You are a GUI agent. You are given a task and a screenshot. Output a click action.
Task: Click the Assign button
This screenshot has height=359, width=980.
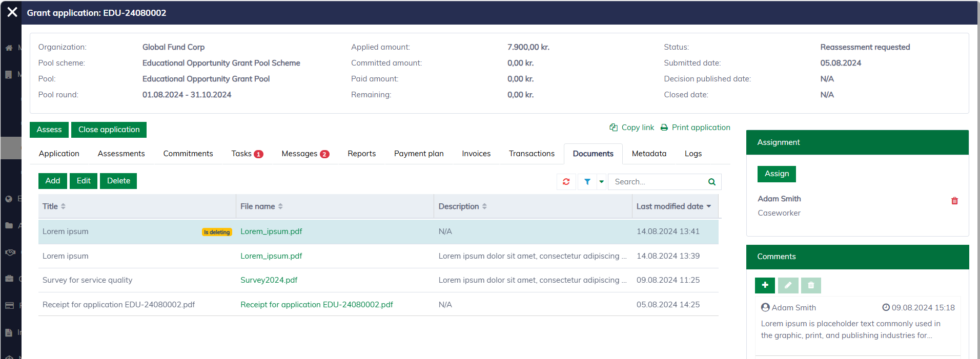[x=776, y=174]
